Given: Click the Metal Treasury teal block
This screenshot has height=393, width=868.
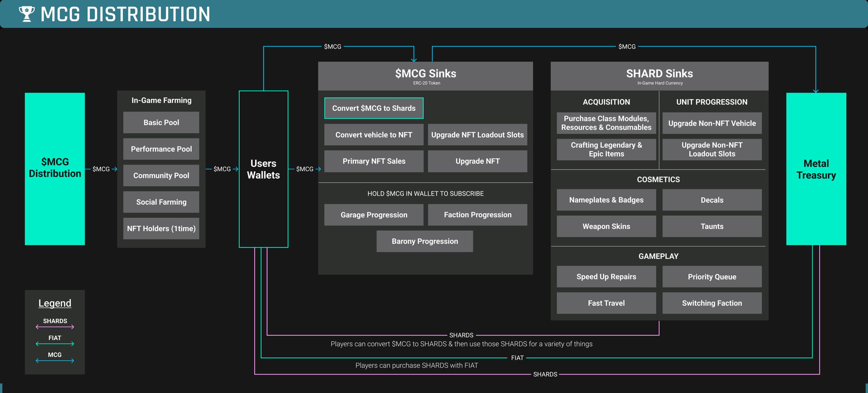Looking at the screenshot, I should (x=816, y=169).
